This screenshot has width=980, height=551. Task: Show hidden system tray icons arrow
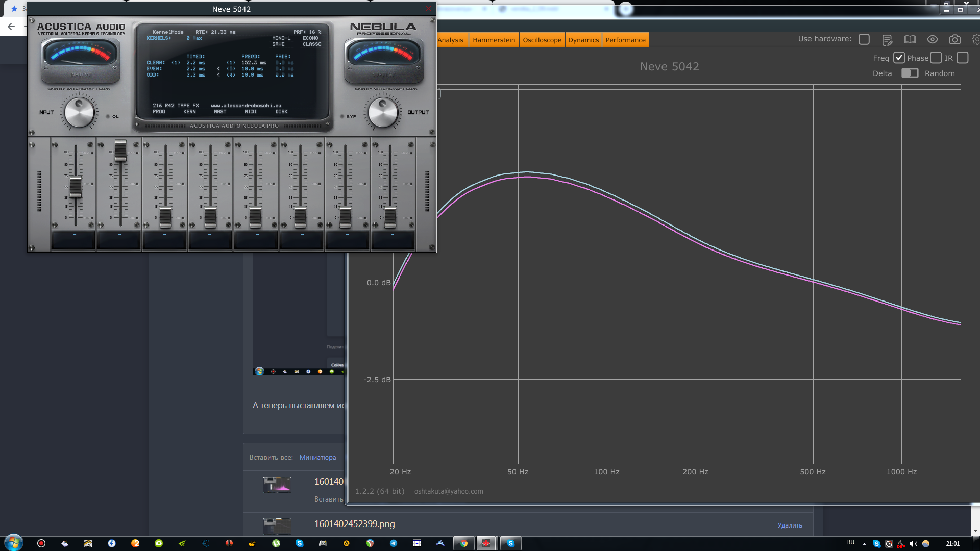[x=864, y=544]
